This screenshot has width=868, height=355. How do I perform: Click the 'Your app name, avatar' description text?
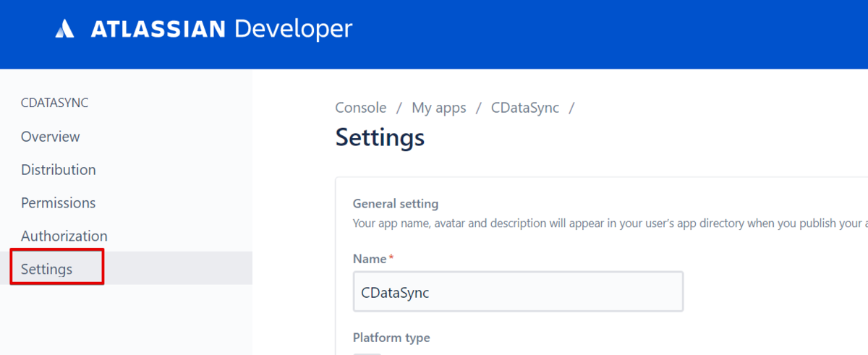pyautogui.click(x=610, y=223)
